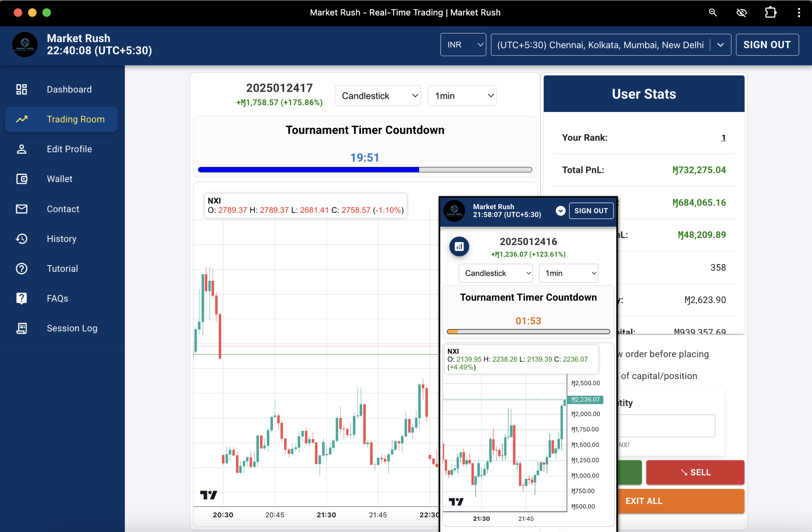Click the Trading Room trend arrow icon
Image resolution: width=812 pixels, height=532 pixels.
(22, 119)
